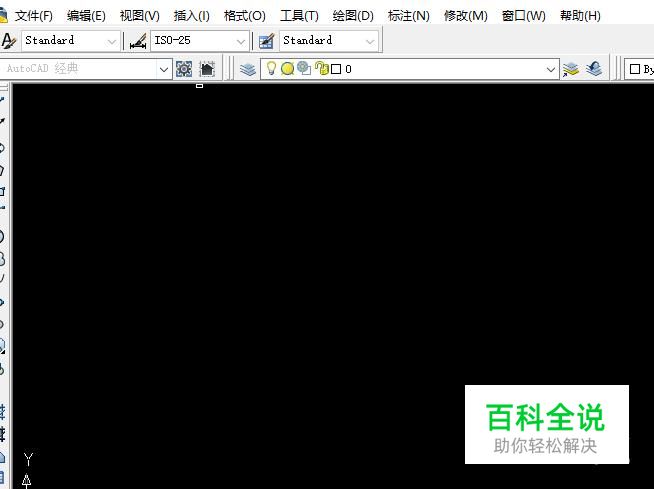This screenshot has height=489, width=654.
Task: Open the 标注(N) menu
Action: pyautogui.click(x=408, y=16)
